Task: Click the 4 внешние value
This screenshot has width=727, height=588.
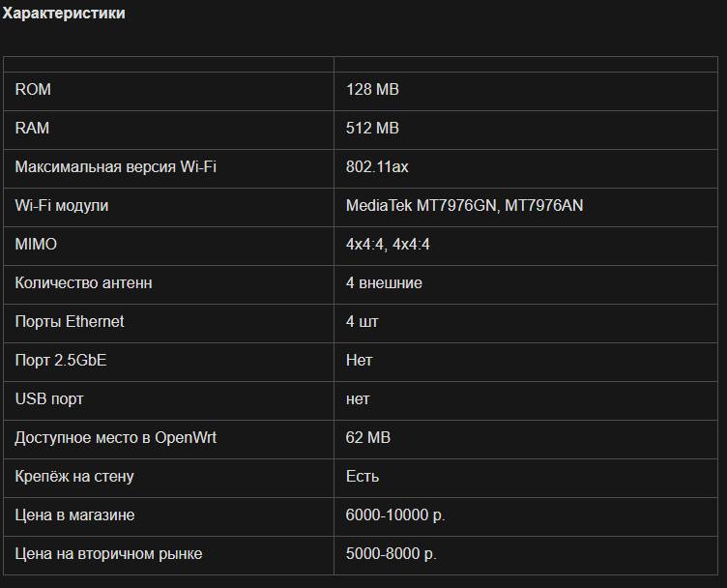Action: point(384,282)
